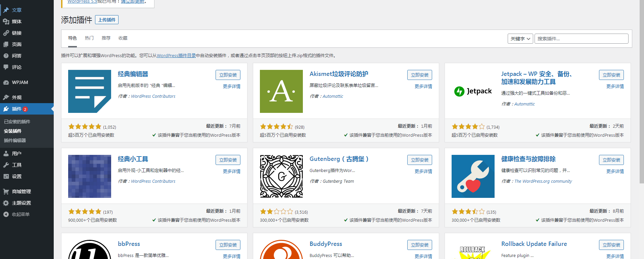Viewport: 644px width, 259px height.
Task: Click the WPJAM menu icon
Action: [6, 82]
